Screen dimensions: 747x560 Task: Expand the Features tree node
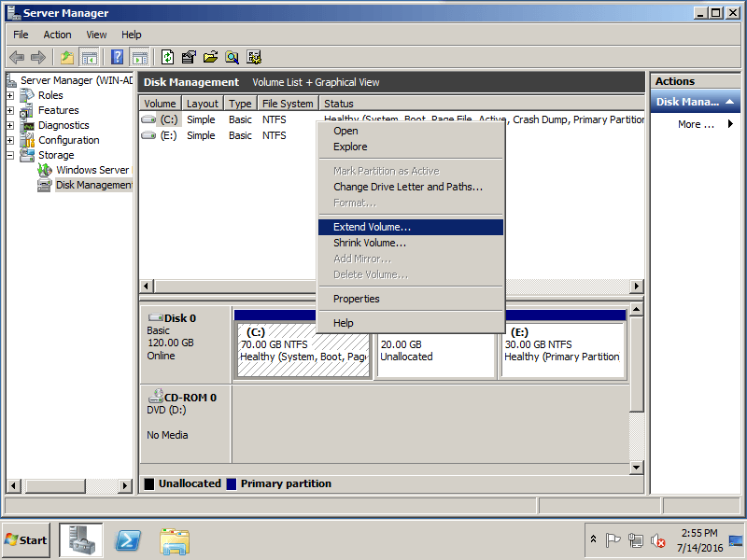click(10, 110)
